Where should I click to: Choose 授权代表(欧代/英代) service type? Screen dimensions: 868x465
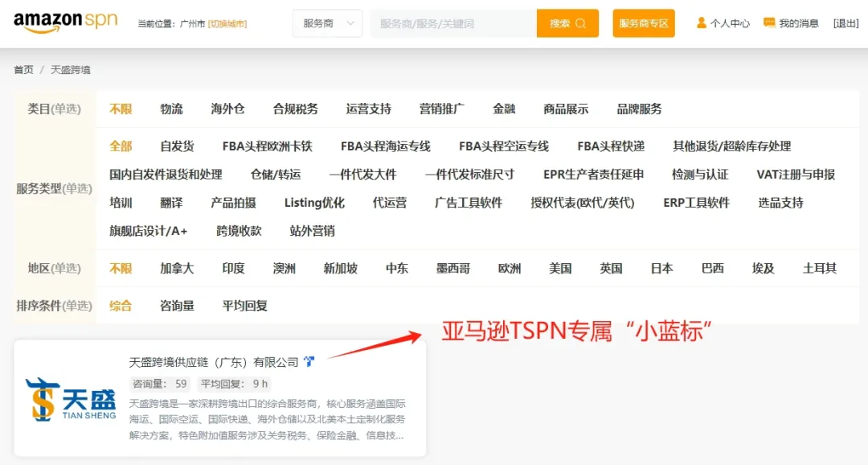[583, 203]
